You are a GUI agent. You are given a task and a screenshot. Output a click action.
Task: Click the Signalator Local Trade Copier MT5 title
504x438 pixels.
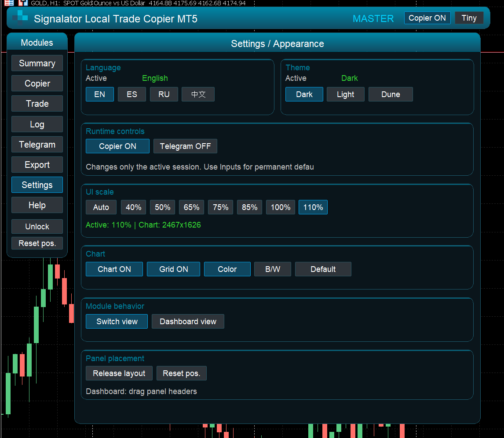point(116,18)
